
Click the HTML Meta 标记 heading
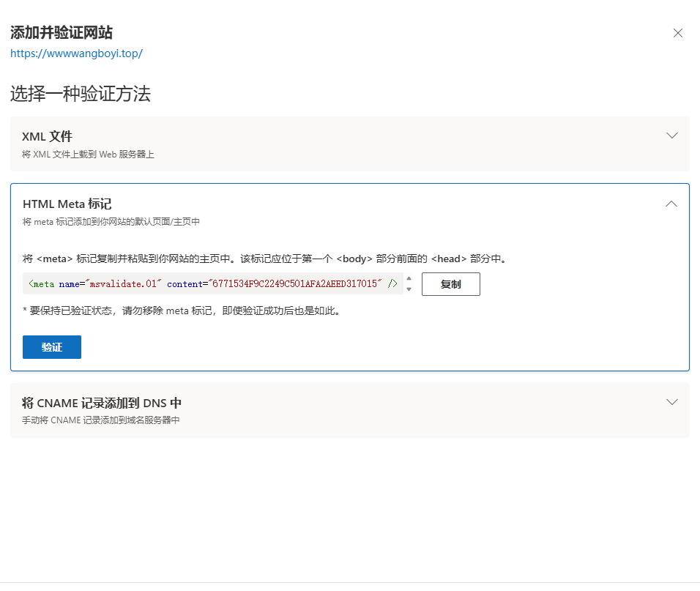pos(67,204)
